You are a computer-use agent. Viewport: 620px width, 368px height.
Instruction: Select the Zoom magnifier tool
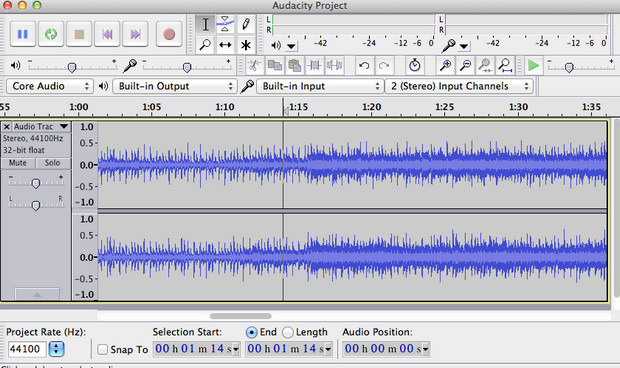(x=205, y=45)
